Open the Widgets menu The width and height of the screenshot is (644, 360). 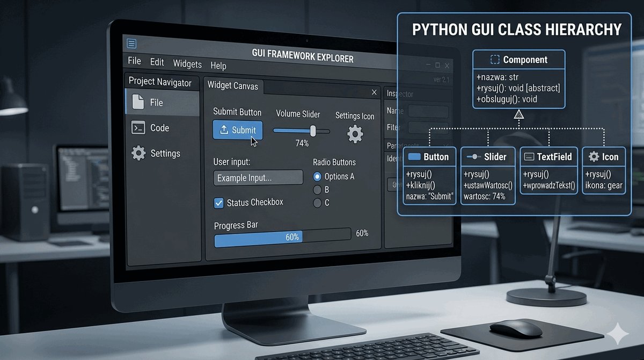point(187,64)
